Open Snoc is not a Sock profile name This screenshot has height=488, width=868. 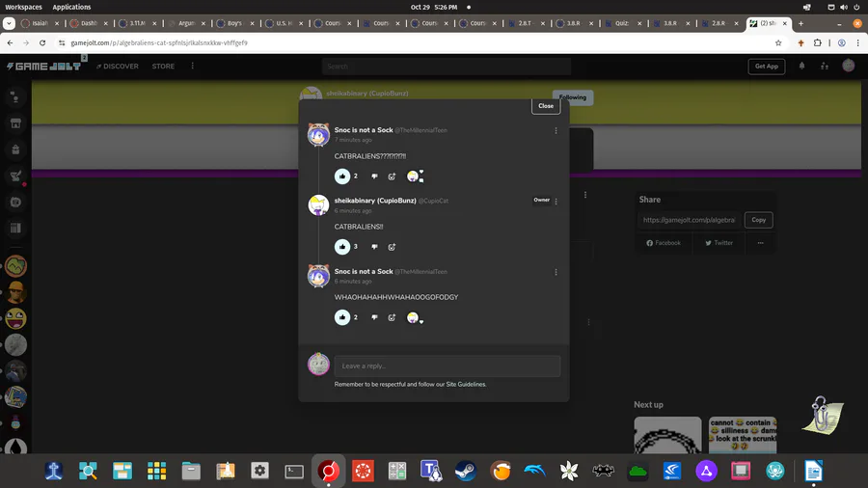[x=364, y=130]
